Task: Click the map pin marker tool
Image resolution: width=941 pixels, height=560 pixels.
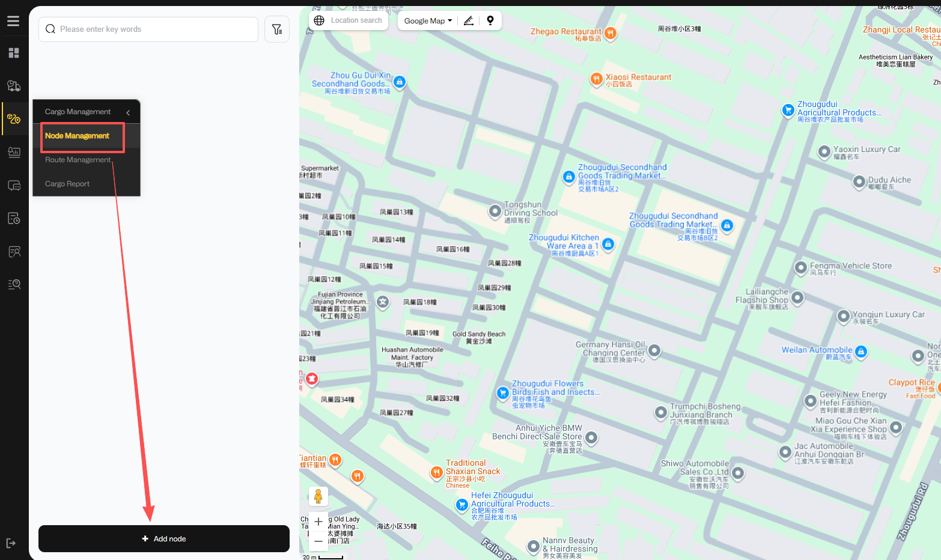Action: [x=490, y=20]
